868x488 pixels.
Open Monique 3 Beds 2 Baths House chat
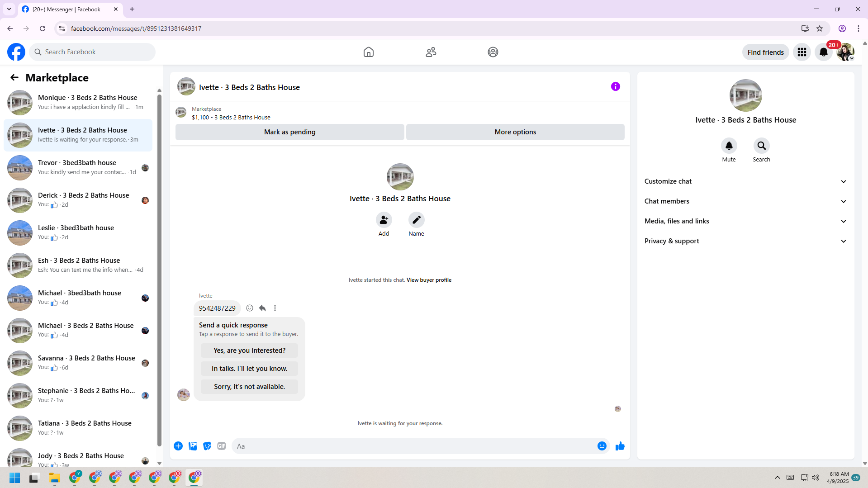tap(78, 103)
